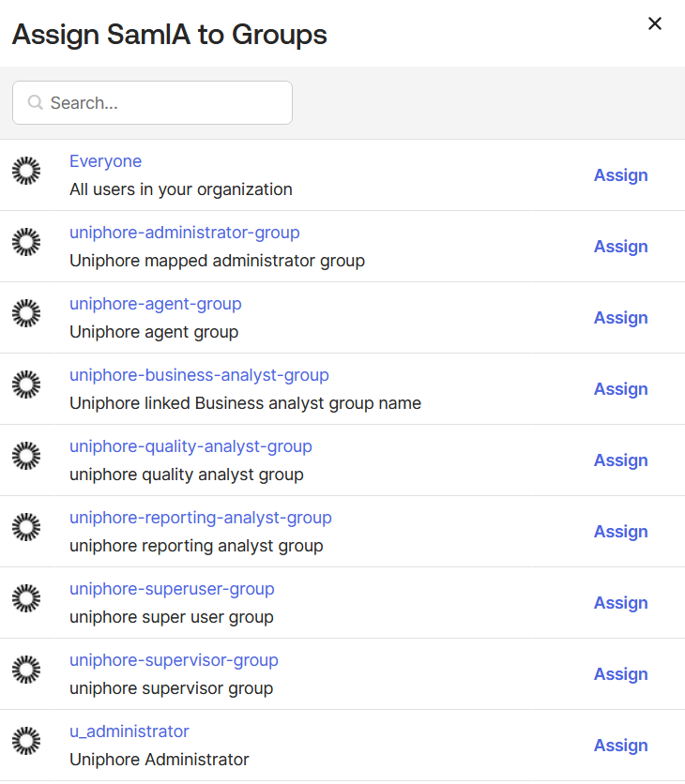Click 'uniphore quality analyst group' description
This screenshot has height=784, width=685.
tap(187, 475)
